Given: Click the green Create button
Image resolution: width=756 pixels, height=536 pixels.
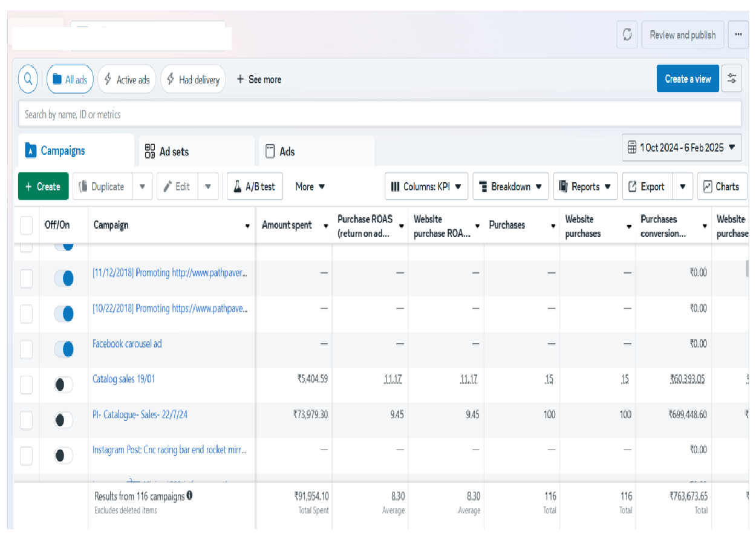Looking at the screenshot, I should tap(43, 186).
